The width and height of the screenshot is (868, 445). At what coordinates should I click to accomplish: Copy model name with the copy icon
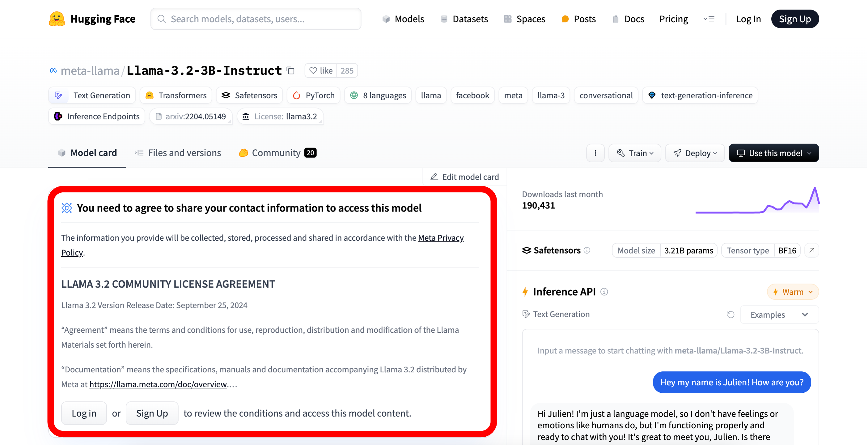click(x=290, y=71)
